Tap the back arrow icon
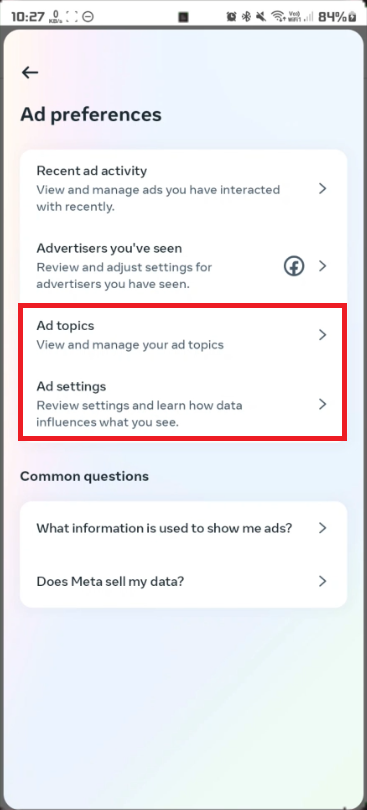The width and height of the screenshot is (367, 810). pos(29,72)
